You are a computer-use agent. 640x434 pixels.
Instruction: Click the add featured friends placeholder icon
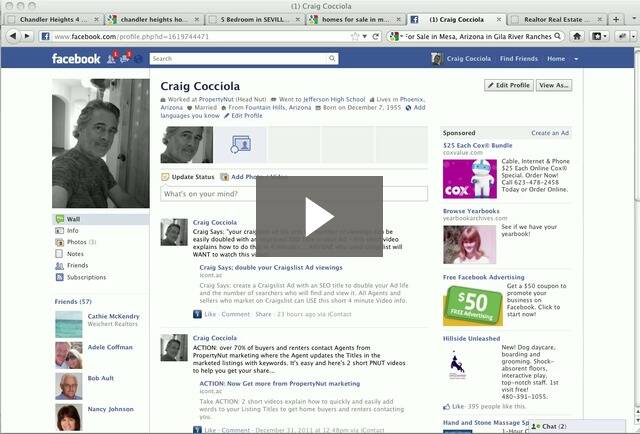(240, 145)
